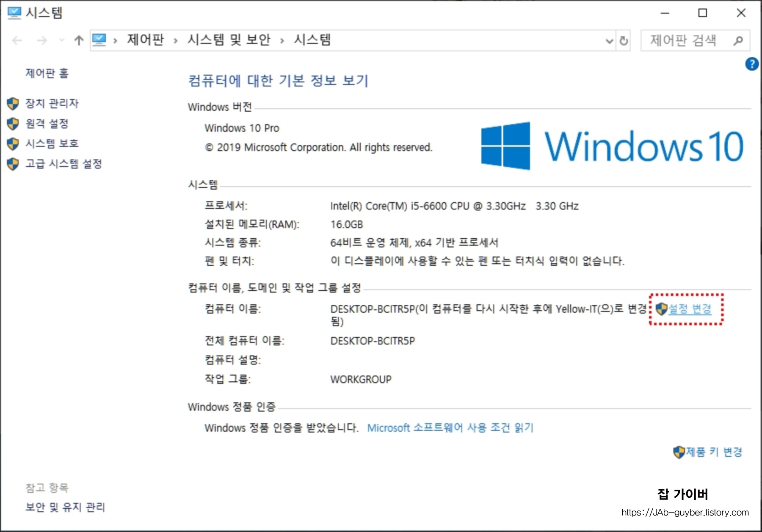This screenshot has height=532, width=762.
Task: Expand chevron before 제어판 in breadcrumb
Action: click(115, 41)
